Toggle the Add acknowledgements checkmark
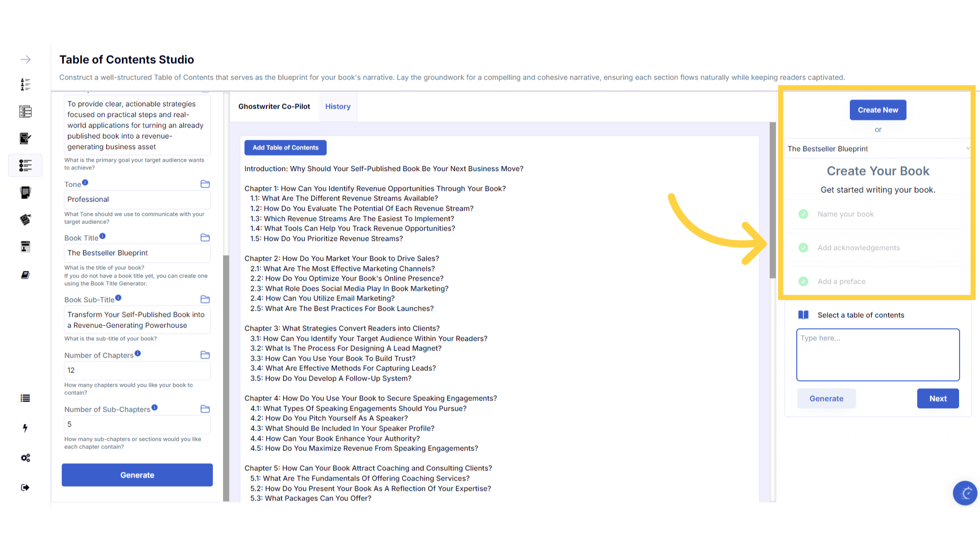This screenshot has height=551, width=980. point(803,248)
